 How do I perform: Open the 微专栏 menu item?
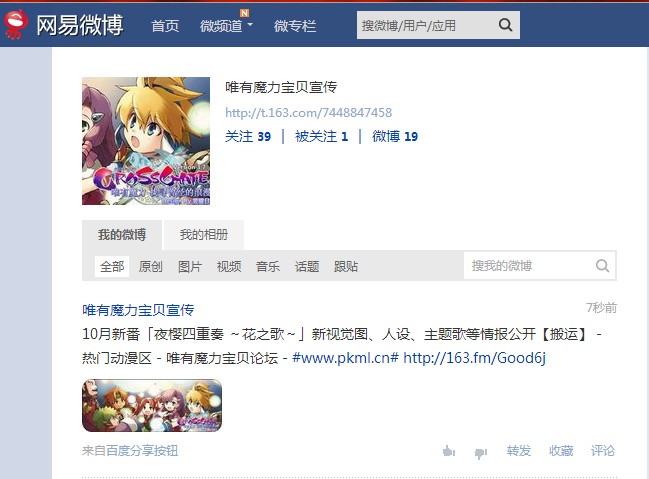[295, 26]
